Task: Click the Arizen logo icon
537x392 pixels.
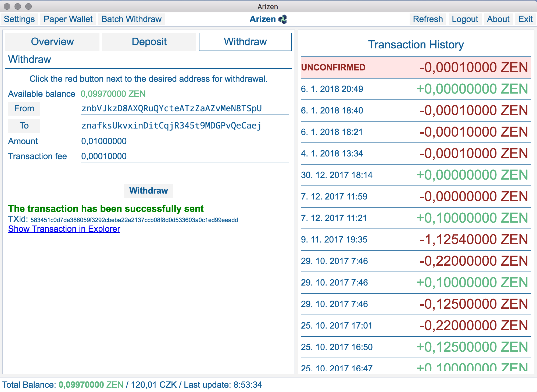Action: pos(283,19)
